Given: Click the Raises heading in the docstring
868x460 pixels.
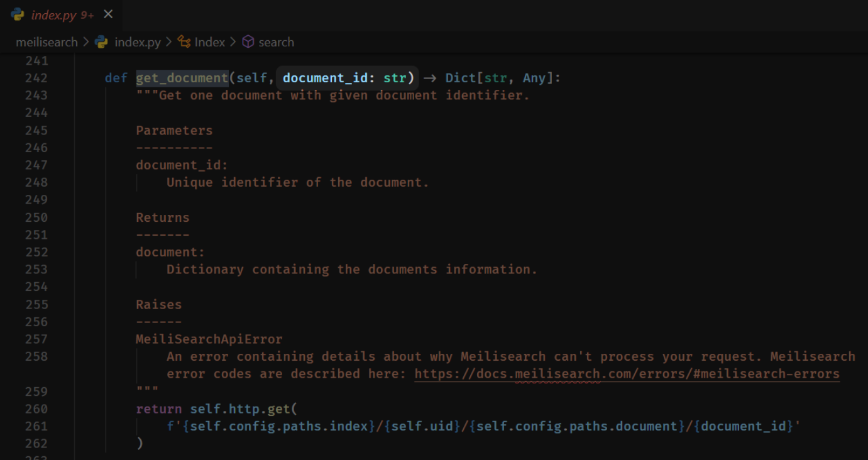Looking at the screenshot, I should [158, 304].
